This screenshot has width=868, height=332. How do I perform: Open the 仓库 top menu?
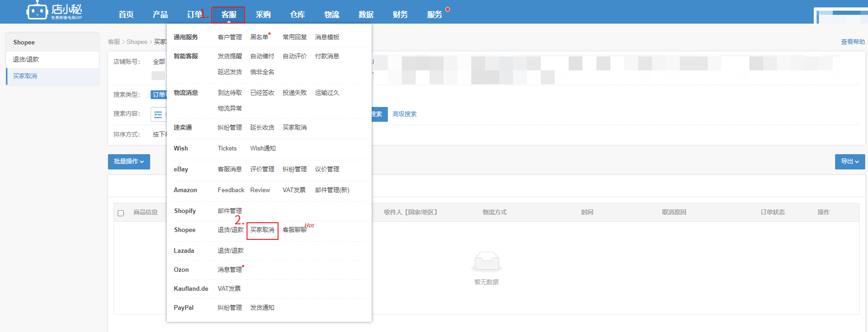(298, 15)
